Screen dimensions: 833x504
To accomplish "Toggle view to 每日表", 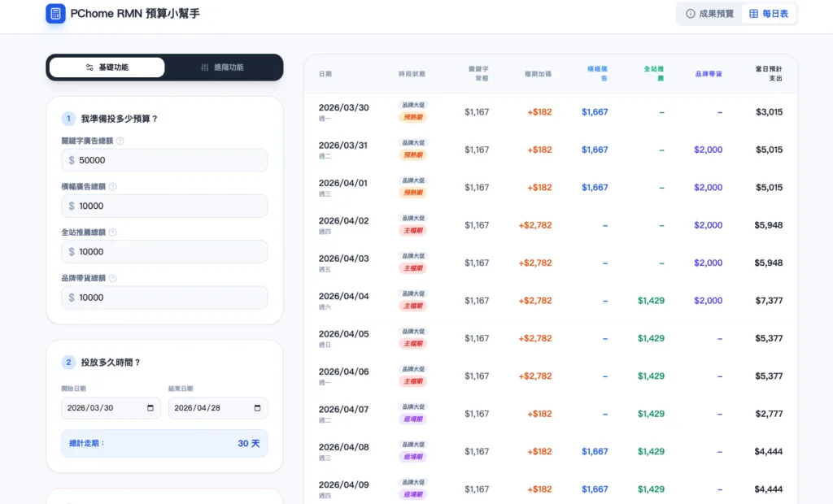I will pos(769,14).
